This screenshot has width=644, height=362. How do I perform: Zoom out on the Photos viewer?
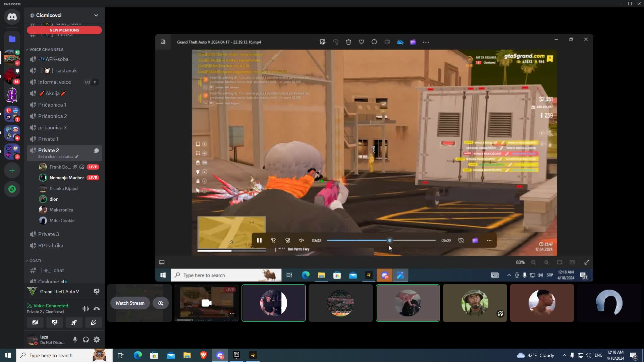pos(533,262)
